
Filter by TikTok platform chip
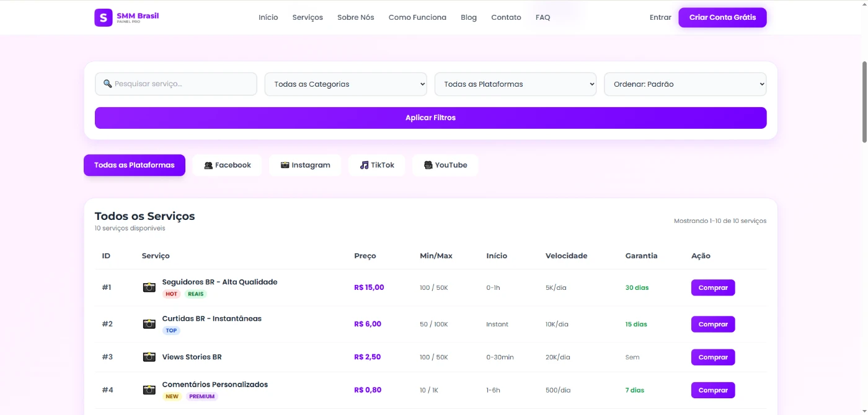376,165
